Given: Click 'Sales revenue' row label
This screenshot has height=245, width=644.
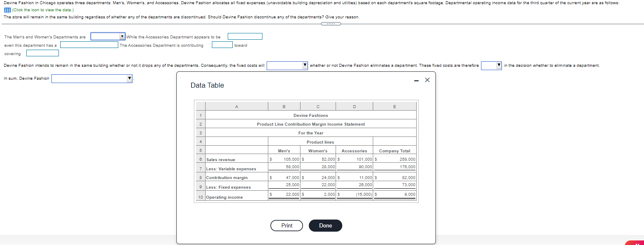Looking at the screenshot, I should coord(221,160).
